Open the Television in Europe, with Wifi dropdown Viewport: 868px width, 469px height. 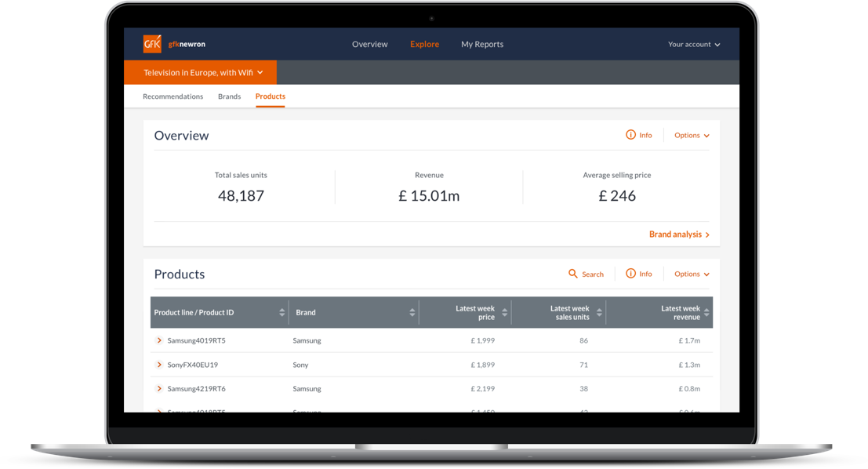coord(201,72)
